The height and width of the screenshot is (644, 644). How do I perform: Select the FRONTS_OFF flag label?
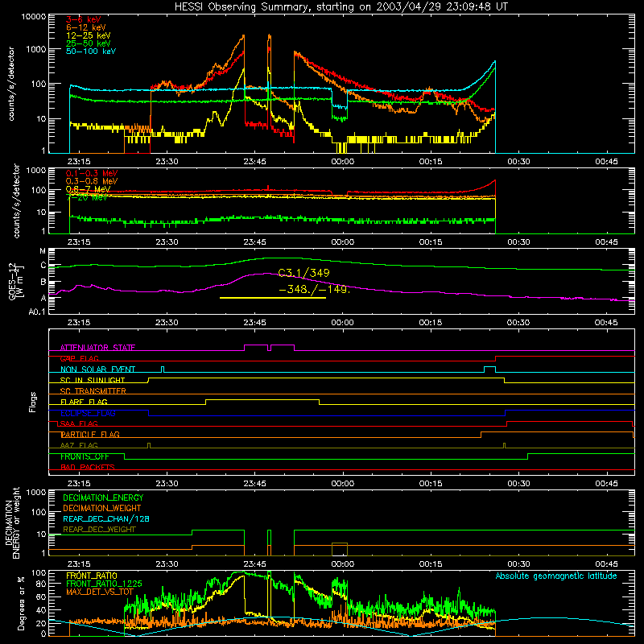click(x=85, y=456)
